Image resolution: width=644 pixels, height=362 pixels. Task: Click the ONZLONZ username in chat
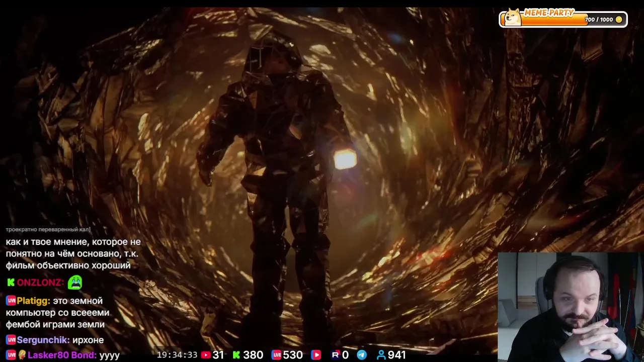(x=40, y=283)
